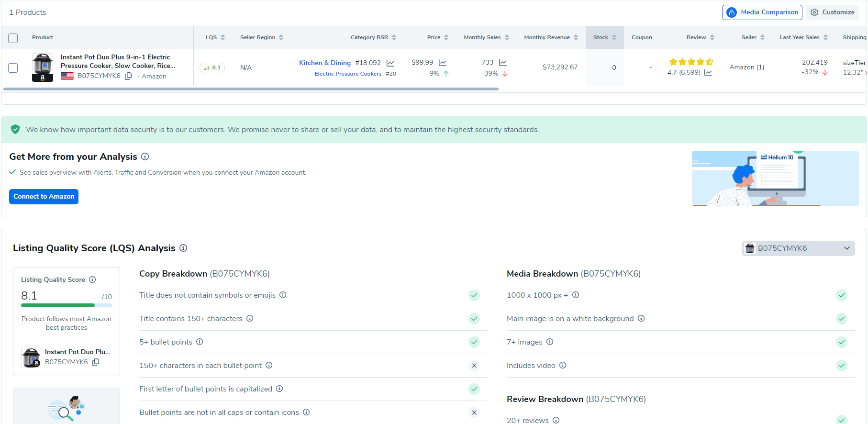Screen dimensions: 868x424
Task: Open info icon beside Listing Quality Score label
Action: coord(92,279)
